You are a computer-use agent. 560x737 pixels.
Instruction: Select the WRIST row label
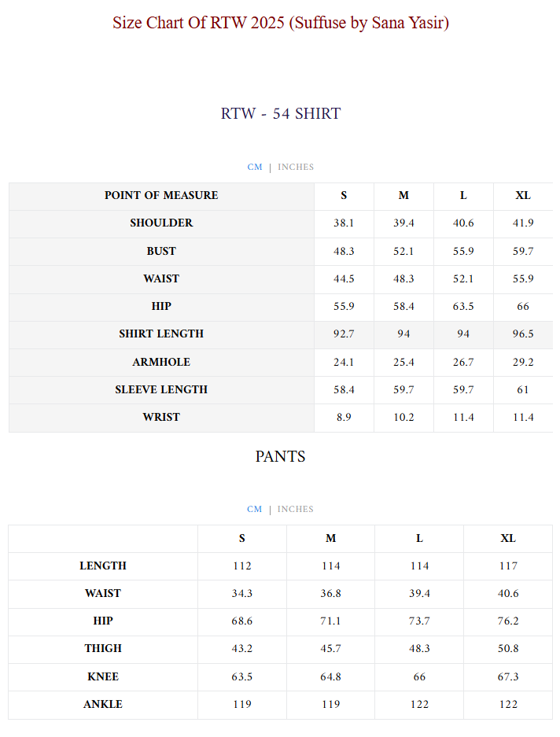(x=161, y=418)
